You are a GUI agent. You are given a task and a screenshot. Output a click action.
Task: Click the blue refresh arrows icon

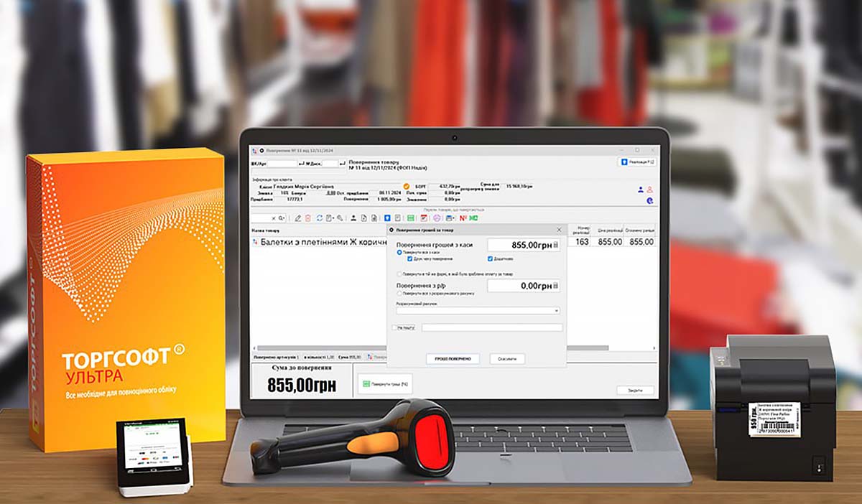319,218
